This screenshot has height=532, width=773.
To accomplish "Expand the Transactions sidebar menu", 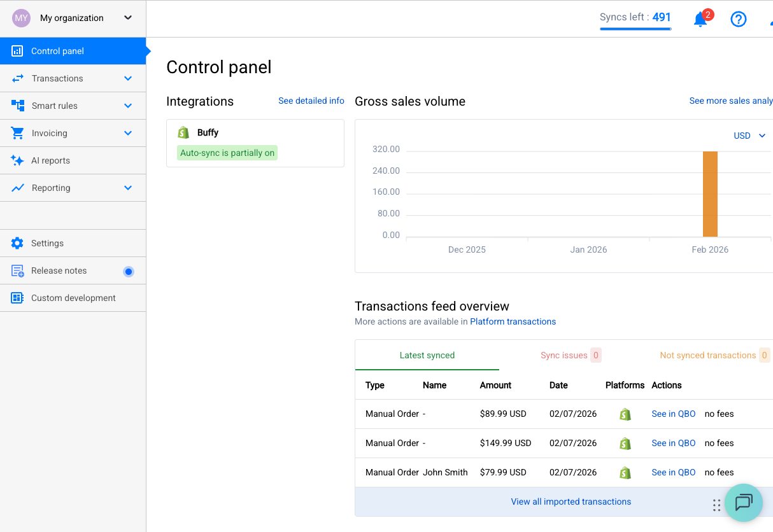I will (56, 78).
